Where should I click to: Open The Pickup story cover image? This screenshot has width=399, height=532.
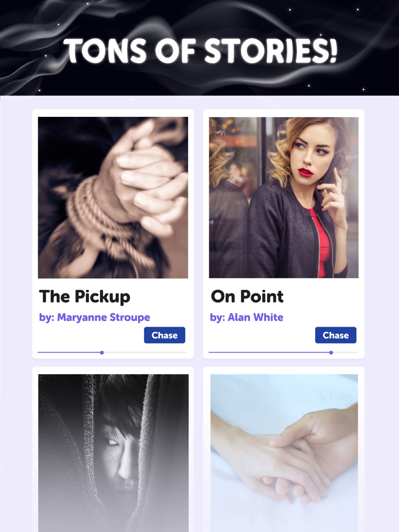point(113,197)
